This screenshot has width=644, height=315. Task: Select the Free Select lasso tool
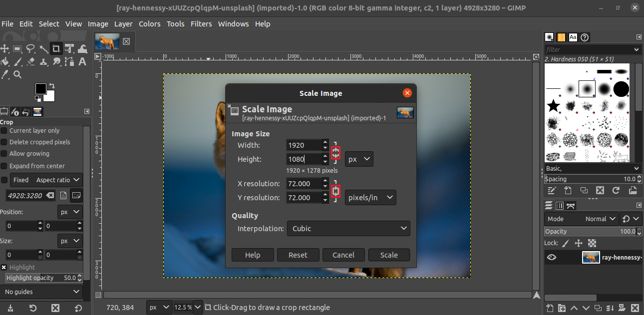click(x=30, y=48)
